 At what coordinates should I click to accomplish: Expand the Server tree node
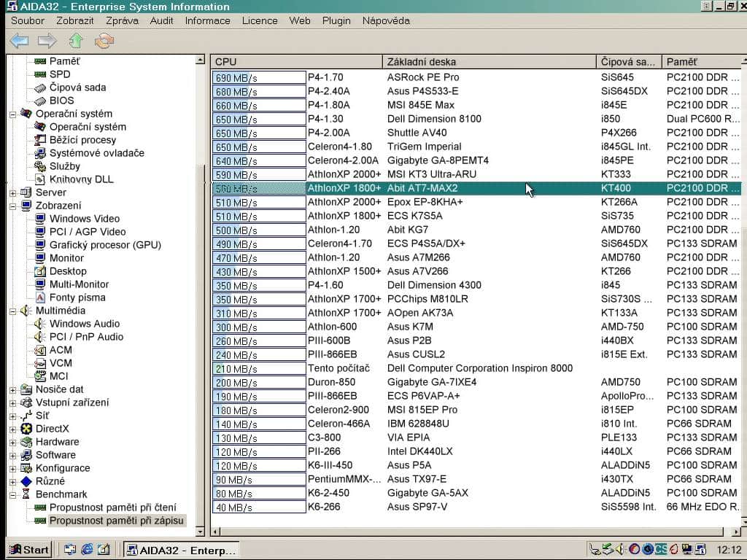click(x=13, y=192)
